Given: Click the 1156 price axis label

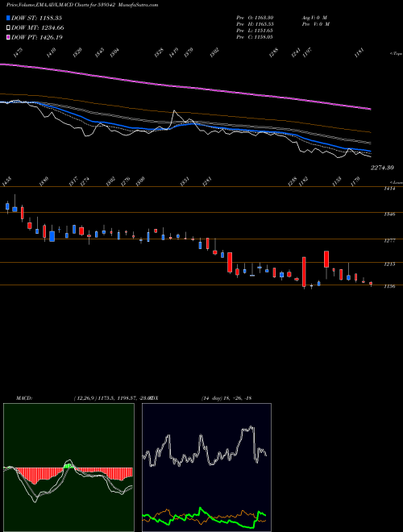Looking at the screenshot, I should click(390, 286).
